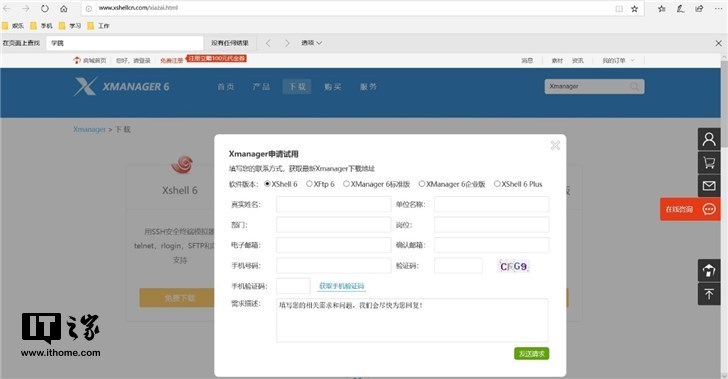The image size is (728, 379).
Task: Click into the 需求描述 text area
Action: point(412,320)
